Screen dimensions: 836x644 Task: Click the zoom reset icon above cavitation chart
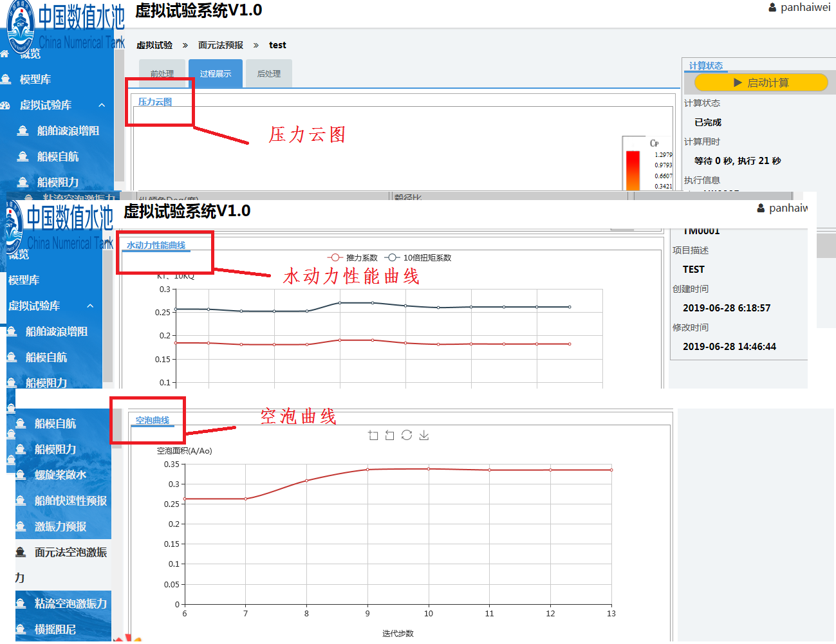(390, 436)
